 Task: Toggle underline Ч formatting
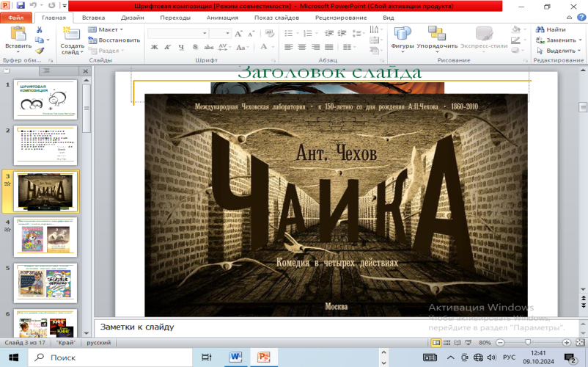(182, 47)
